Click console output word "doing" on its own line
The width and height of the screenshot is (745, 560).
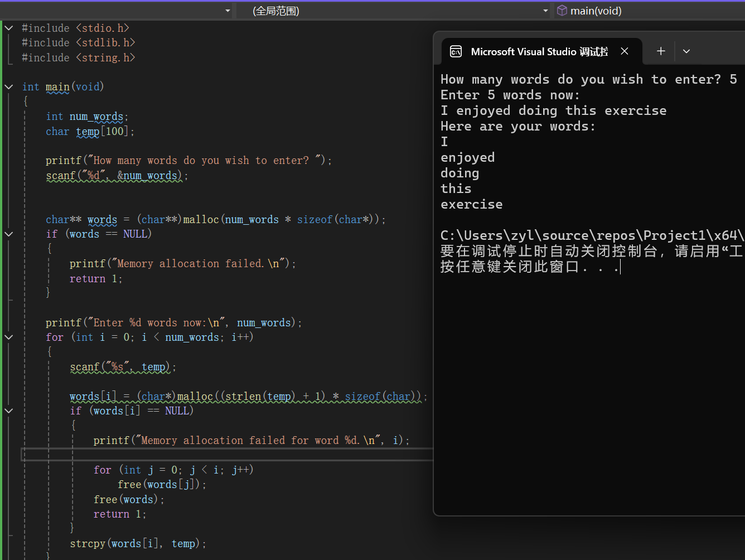coord(460,173)
